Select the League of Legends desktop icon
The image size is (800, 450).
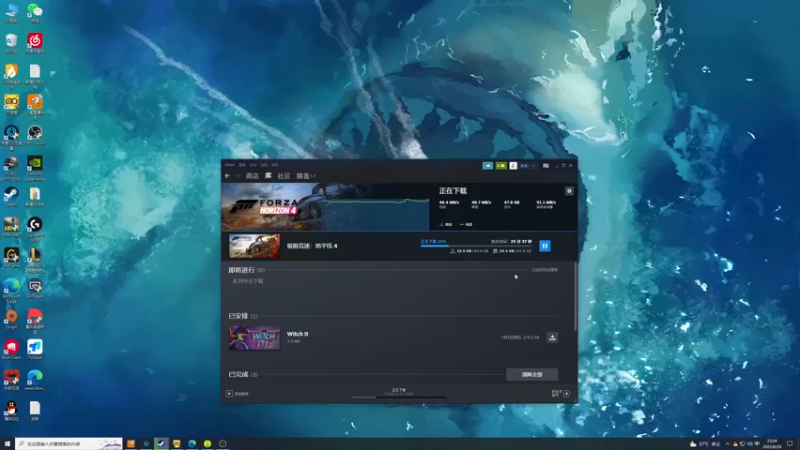35,258
